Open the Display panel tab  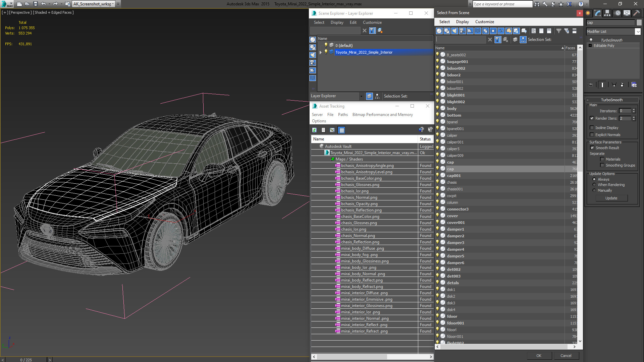pos(627,13)
